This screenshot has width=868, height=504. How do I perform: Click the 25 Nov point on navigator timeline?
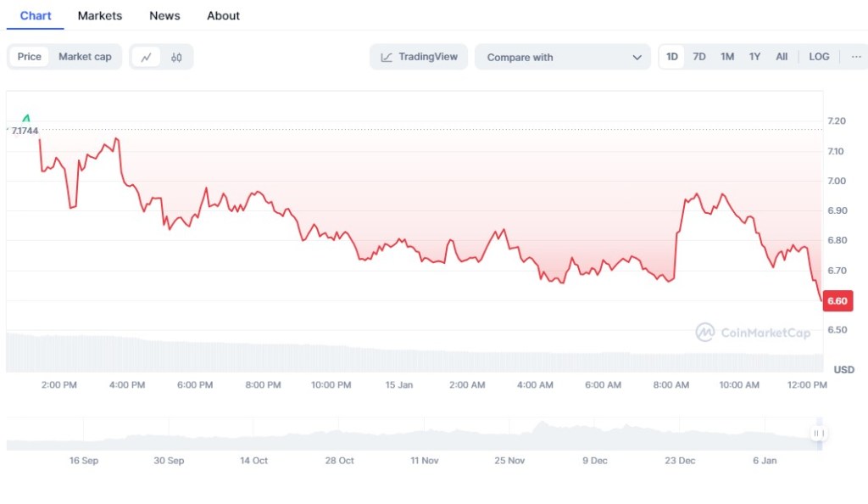tap(509, 460)
